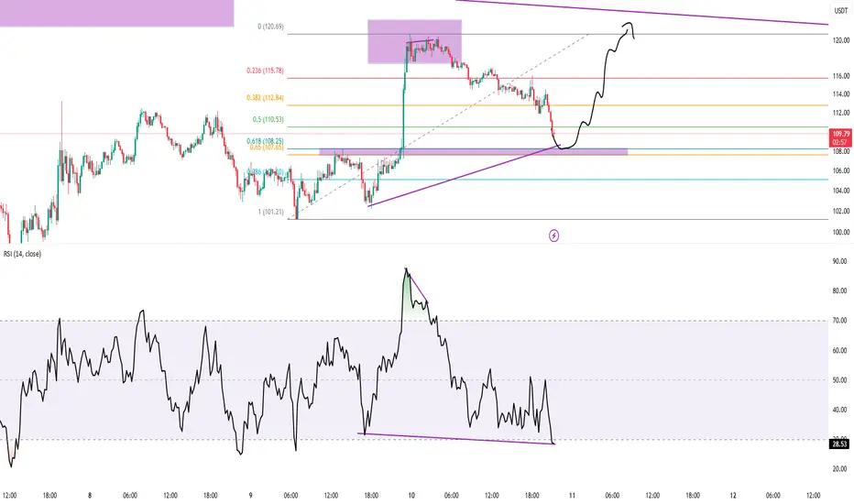Viewport: 854px width, 504px height.
Task: Click date label 10 on time axis
Action: pos(411,496)
